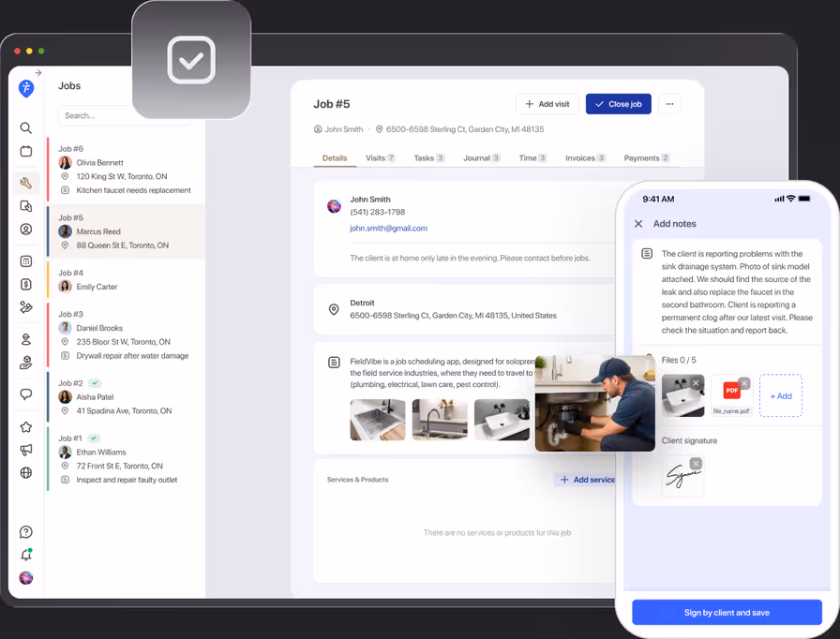This screenshot has width=840, height=639.
Task: Switch to the Journal tab
Action: [x=482, y=158]
